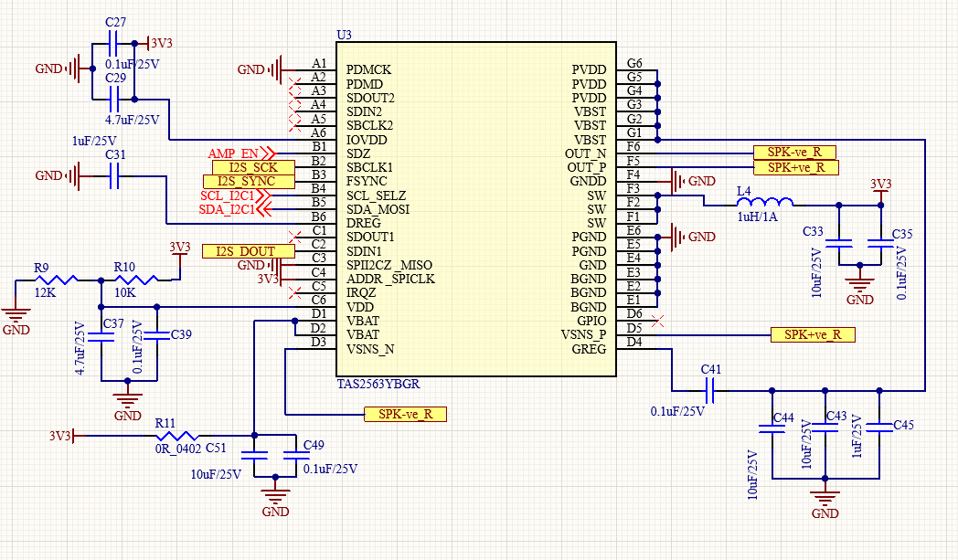Viewport: 958px width, 560px height.
Task: Select the 3V3 power symbol above C35
Action: point(880,190)
